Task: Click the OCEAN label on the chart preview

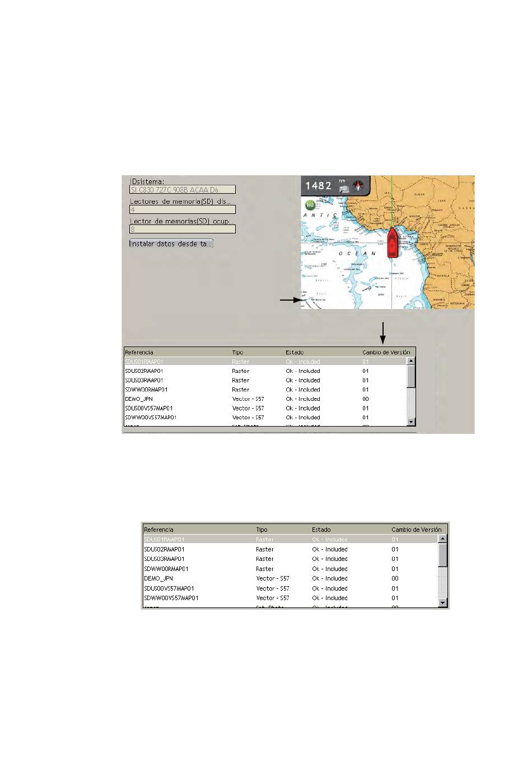Action: pos(357,254)
